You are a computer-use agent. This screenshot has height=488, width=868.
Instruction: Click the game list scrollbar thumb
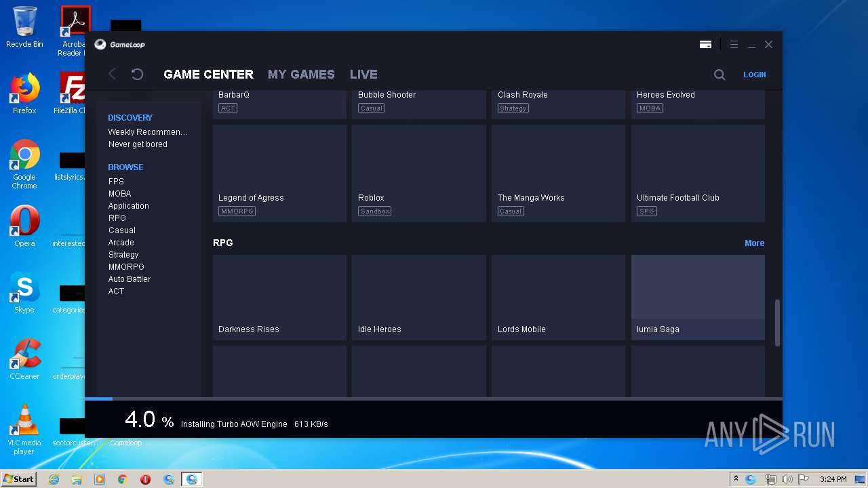777,323
